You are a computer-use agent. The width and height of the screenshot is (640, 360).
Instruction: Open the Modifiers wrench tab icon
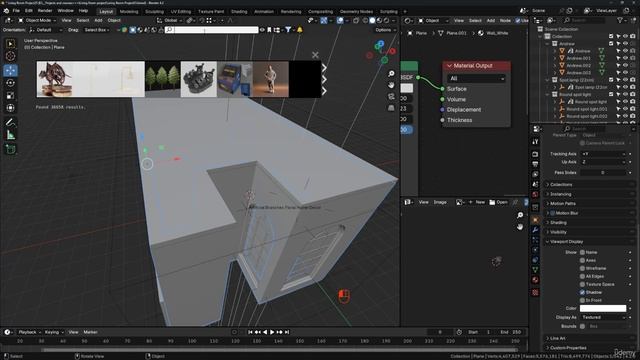pyautogui.click(x=535, y=230)
